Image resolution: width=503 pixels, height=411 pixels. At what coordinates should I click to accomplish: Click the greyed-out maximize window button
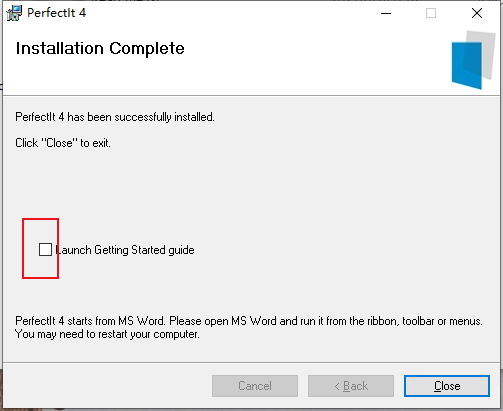(431, 13)
